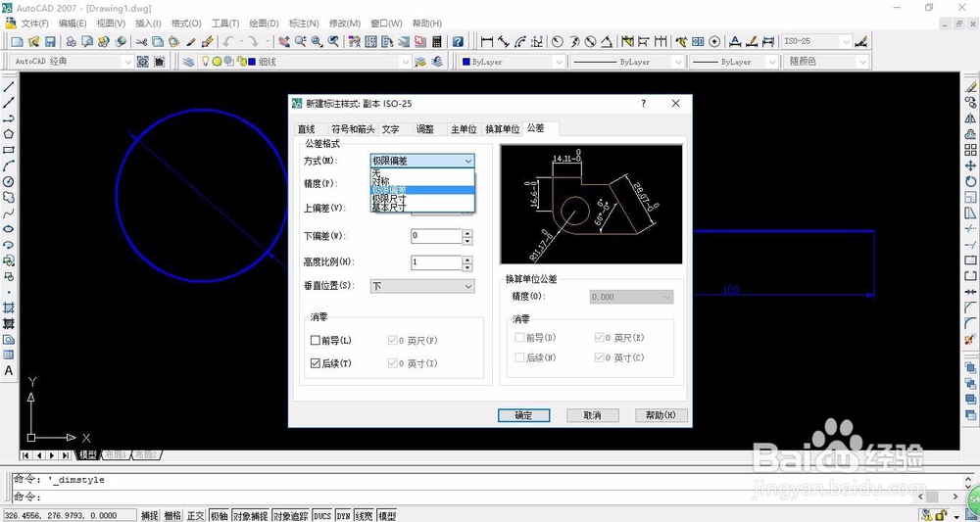The height and width of the screenshot is (522, 980).
Task: Toggle 极轴 polar tracking in status bar
Action: [x=219, y=516]
